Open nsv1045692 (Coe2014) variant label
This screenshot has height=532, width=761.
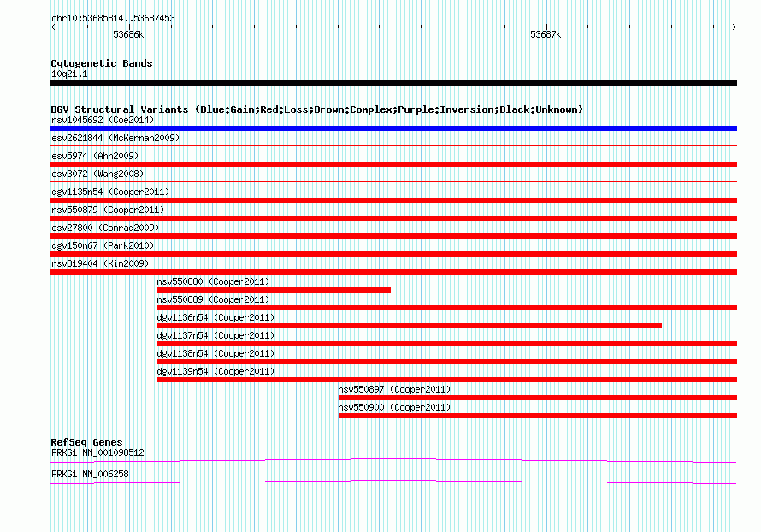tap(103, 120)
